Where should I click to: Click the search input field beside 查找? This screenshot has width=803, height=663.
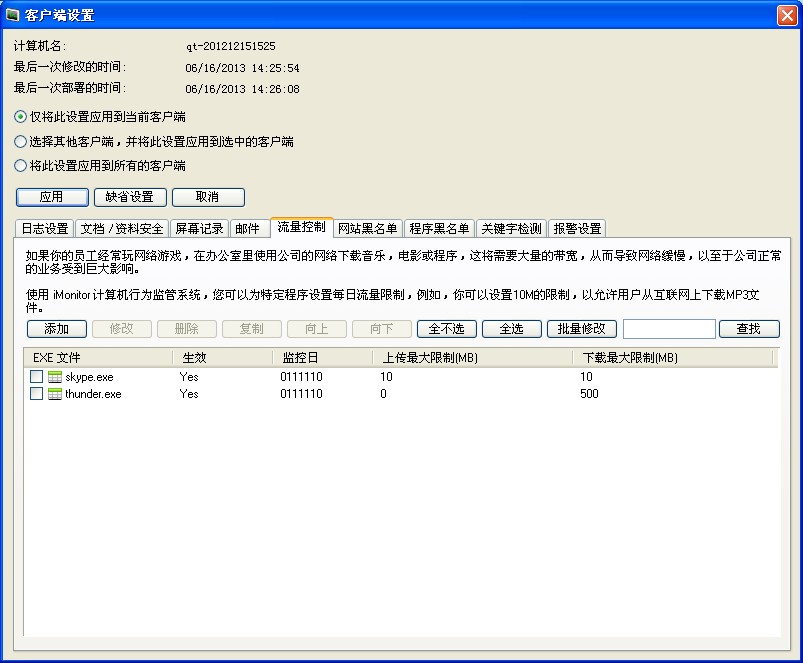669,329
